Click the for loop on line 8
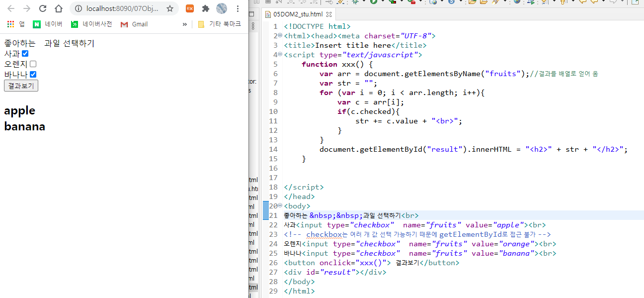The width and height of the screenshot is (644, 298). (x=402, y=93)
